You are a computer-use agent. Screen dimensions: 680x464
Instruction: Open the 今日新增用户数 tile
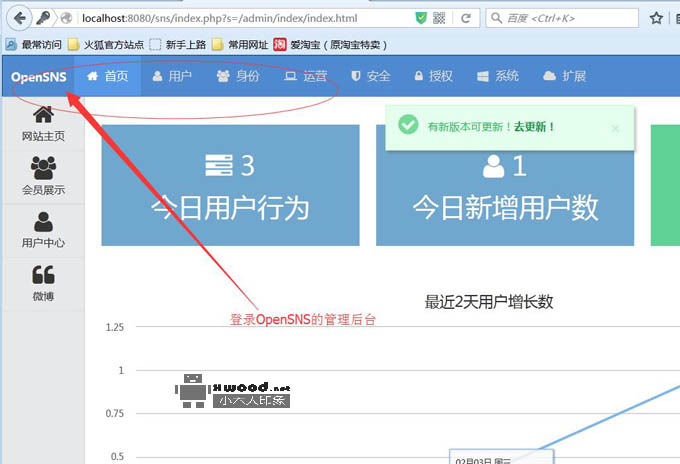pyautogui.click(x=505, y=198)
